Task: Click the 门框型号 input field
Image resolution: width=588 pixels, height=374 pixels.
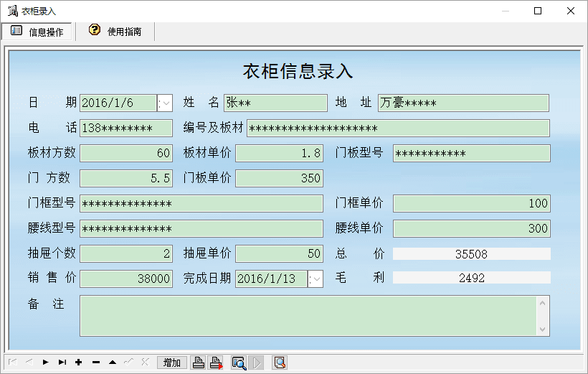Action: coord(201,204)
